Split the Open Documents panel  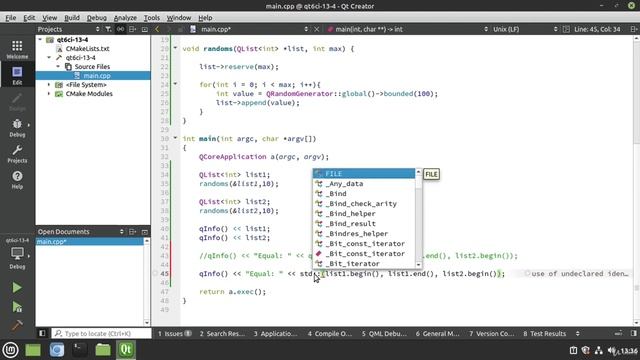[x=132, y=232]
